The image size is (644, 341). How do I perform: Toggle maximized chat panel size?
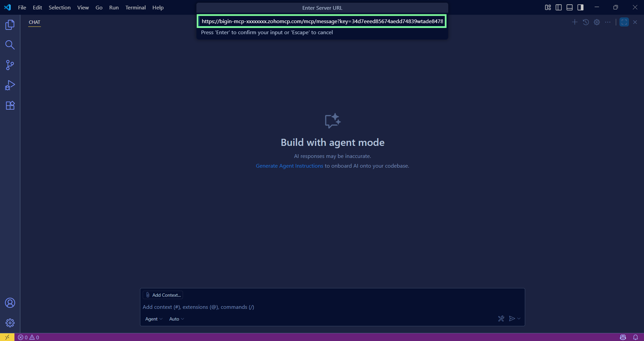click(624, 22)
